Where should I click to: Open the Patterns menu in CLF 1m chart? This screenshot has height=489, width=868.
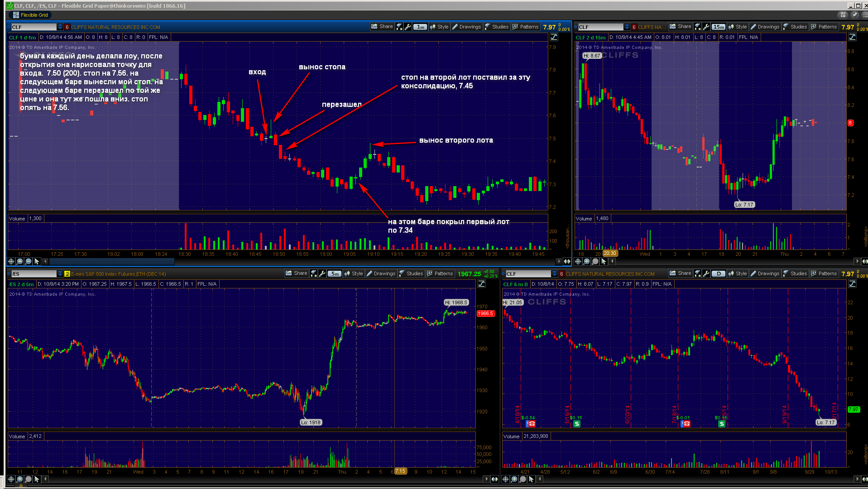click(x=525, y=27)
